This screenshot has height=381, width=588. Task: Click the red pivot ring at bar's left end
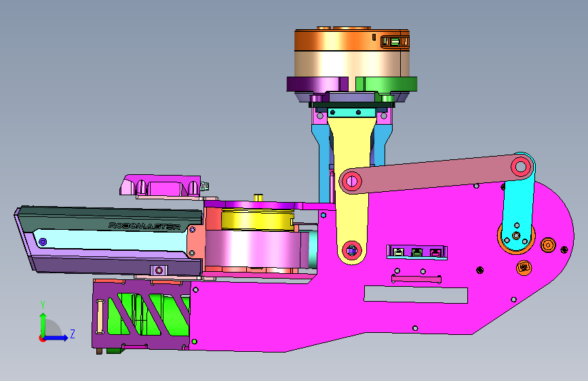click(x=351, y=182)
